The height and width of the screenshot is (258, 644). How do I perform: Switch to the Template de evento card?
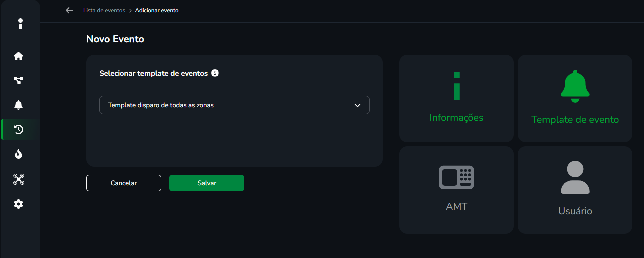point(575,98)
